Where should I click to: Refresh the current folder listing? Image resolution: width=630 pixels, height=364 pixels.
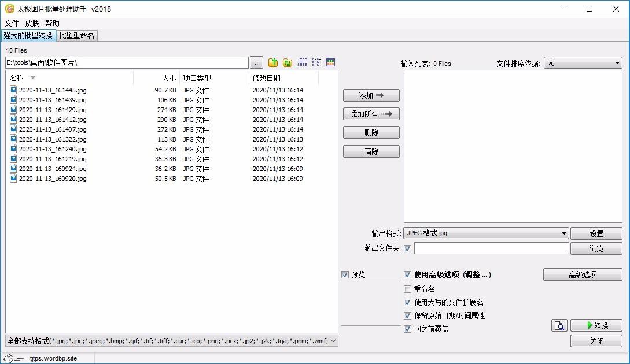tap(287, 62)
